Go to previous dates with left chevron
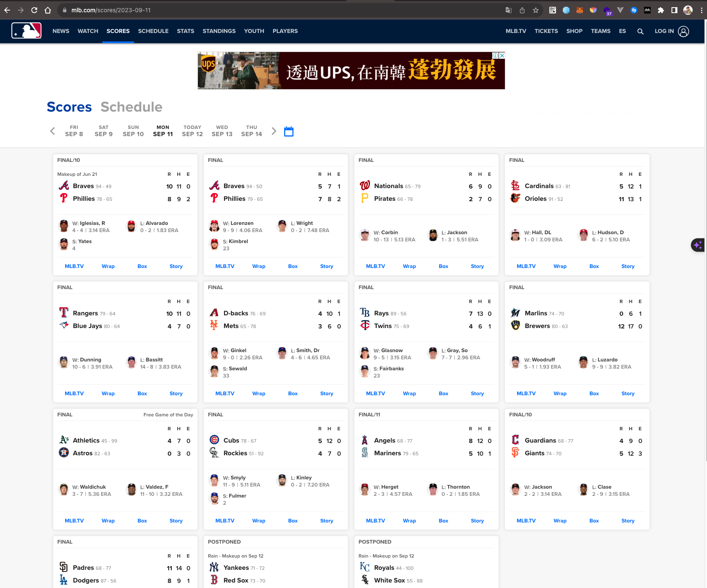The image size is (707, 588). click(x=52, y=131)
